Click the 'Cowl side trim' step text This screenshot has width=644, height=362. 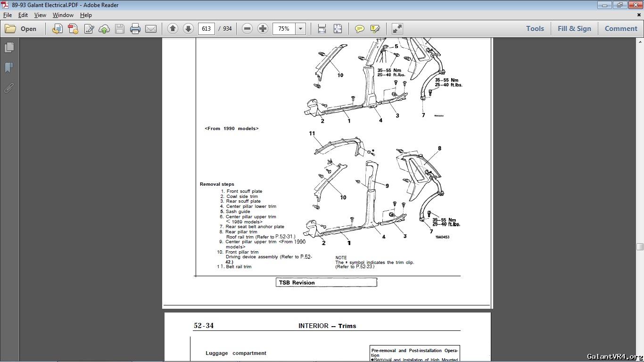click(242, 197)
